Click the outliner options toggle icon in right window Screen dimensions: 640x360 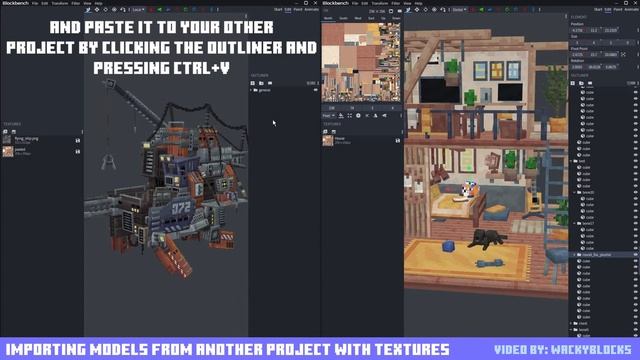click(590, 83)
